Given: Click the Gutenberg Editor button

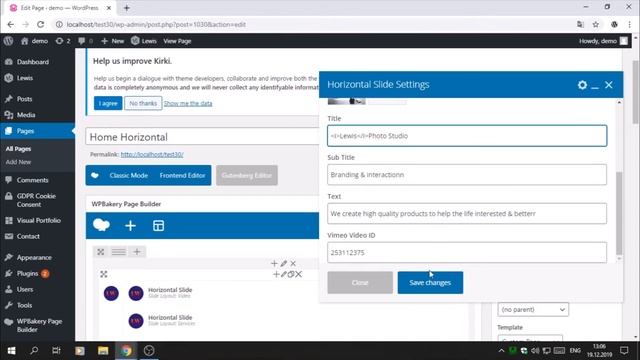Looking at the screenshot, I should click(x=247, y=176).
